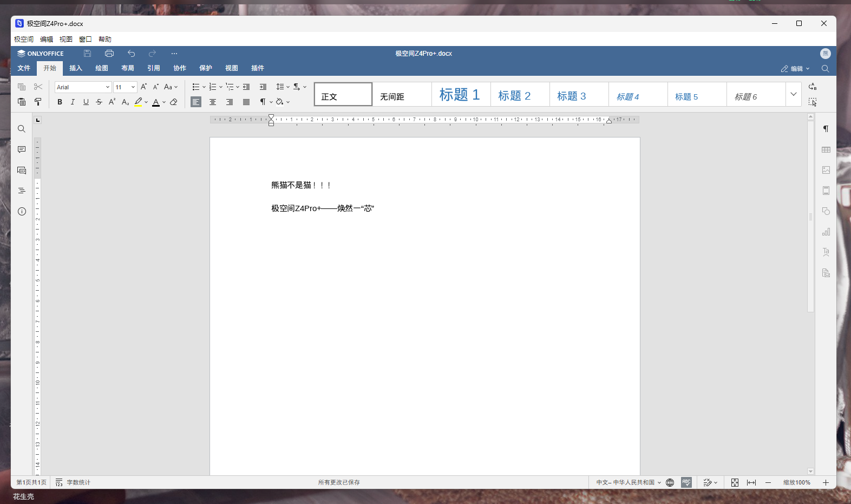This screenshot has width=851, height=504.
Task: Open the find and replace icon in ribbon
Action: click(813, 87)
